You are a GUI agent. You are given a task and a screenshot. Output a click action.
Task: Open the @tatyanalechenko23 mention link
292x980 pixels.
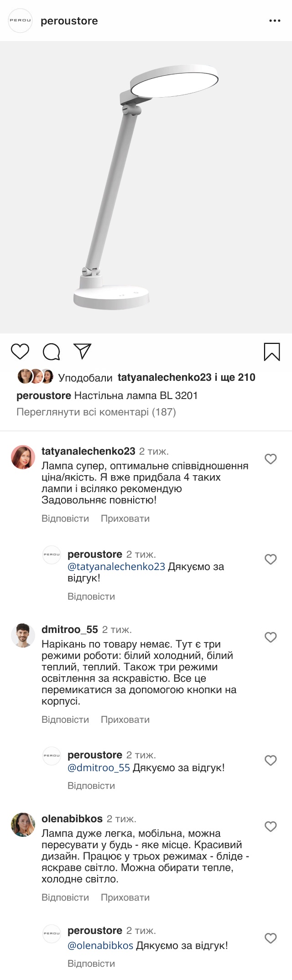(116, 567)
